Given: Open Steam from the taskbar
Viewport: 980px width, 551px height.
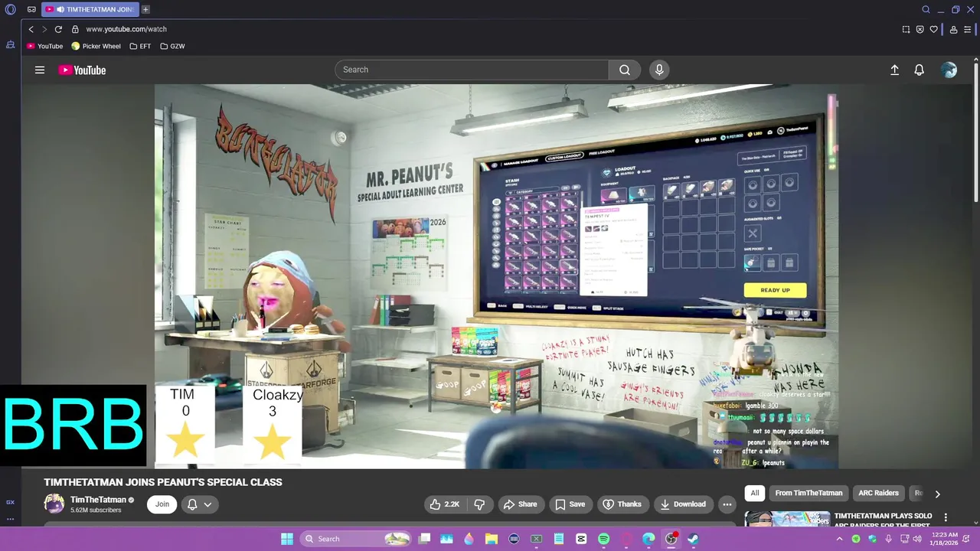Looking at the screenshot, I should pyautogui.click(x=693, y=539).
